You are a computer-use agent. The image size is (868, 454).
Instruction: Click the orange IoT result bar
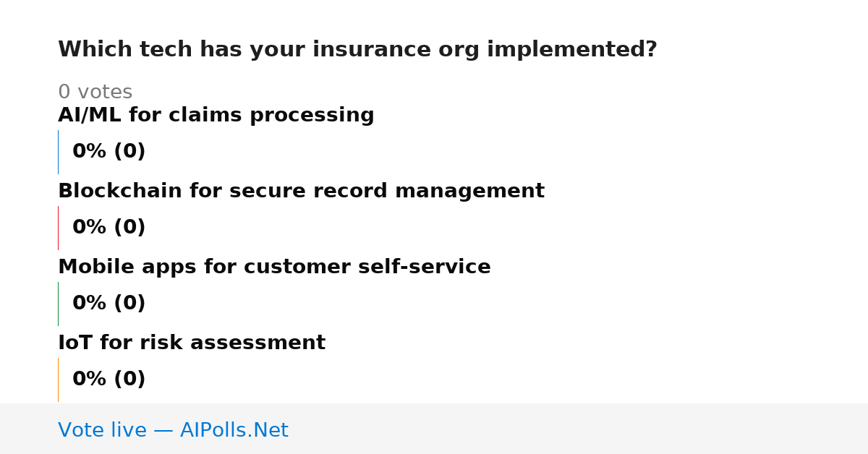click(x=58, y=380)
